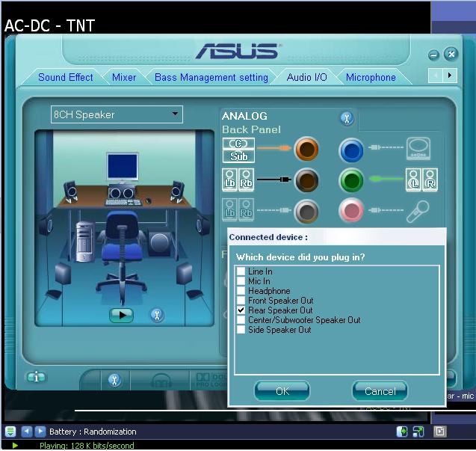476x451 pixels.
Task: Select the green front speaker jack
Action: tap(351, 180)
